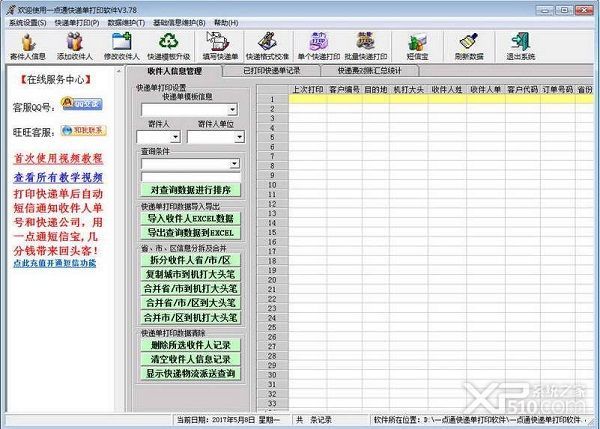Click the 目的地 column header
Image resolution: width=600 pixels, height=429 pixels.
[x=376, y=90]
